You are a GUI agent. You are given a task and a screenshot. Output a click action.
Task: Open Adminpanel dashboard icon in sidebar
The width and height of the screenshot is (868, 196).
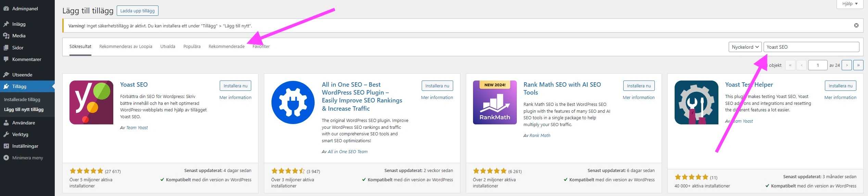point(6,9)
